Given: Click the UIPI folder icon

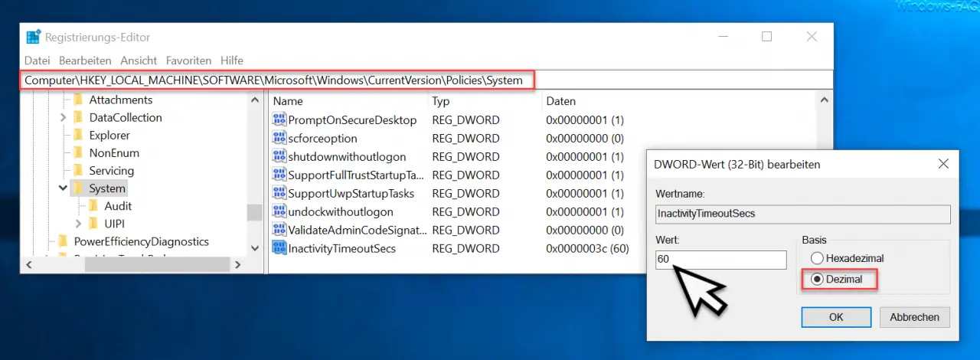Looking at the screenshot, I should (x=93, y=223).
